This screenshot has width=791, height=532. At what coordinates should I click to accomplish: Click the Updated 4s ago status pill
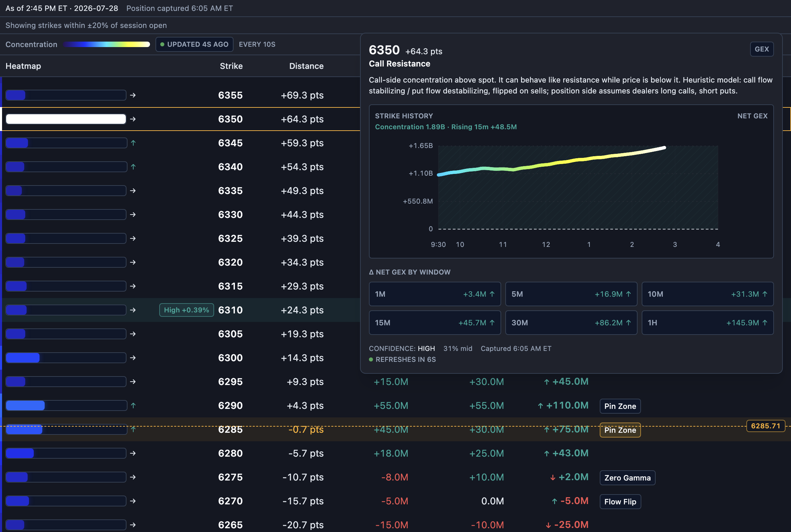point(194,44)
